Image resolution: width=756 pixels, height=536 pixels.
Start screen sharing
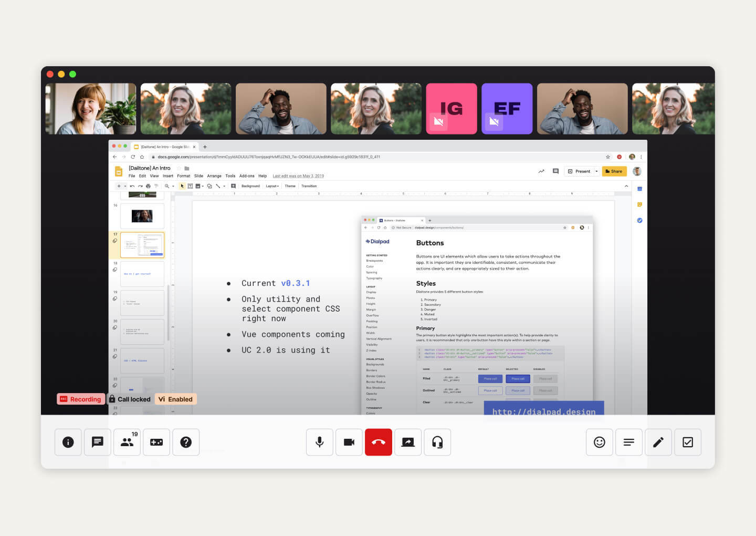[x=408, y=442]
